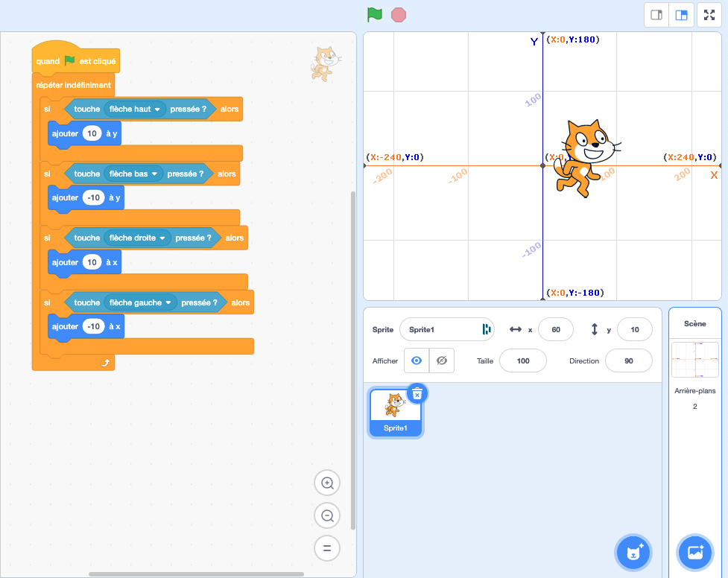Viewport: 728px width, 578px height.
Task: Edit value -10 in 'ajouter à y' block
Action: [94, 198]
